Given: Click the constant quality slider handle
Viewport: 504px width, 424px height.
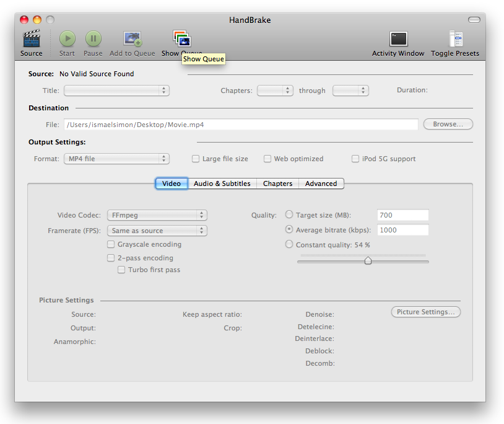Looking at the screenshot, I should (x=368, y=260).
